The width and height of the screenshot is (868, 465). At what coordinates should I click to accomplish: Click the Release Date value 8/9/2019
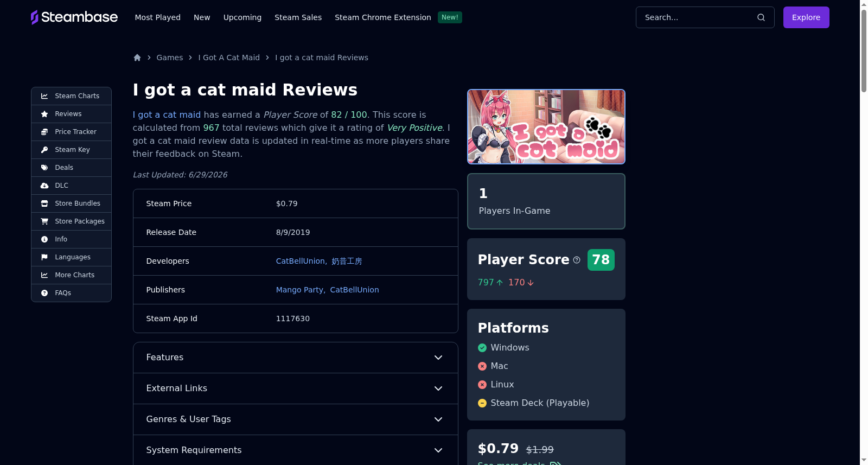(x=293, y=232)
